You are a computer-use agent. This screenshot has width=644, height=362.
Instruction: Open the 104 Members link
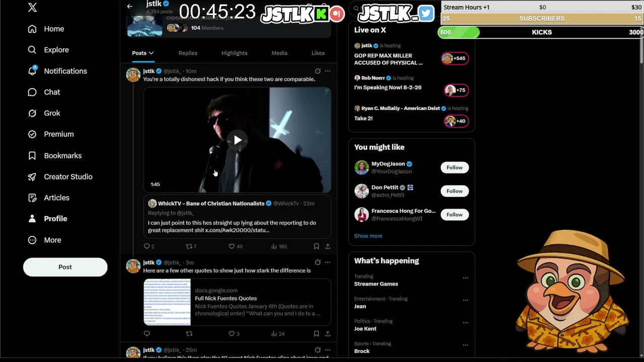(207, 28)
